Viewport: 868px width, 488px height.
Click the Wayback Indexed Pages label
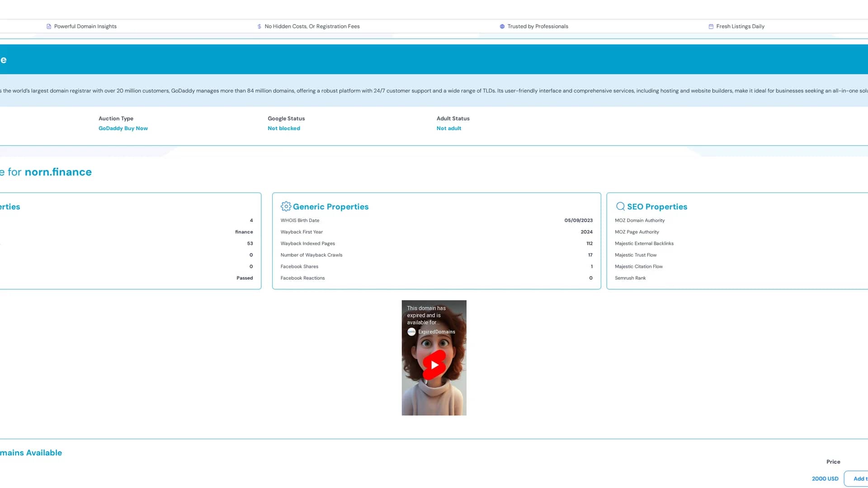pyautogui.click(x=307, y=244)
